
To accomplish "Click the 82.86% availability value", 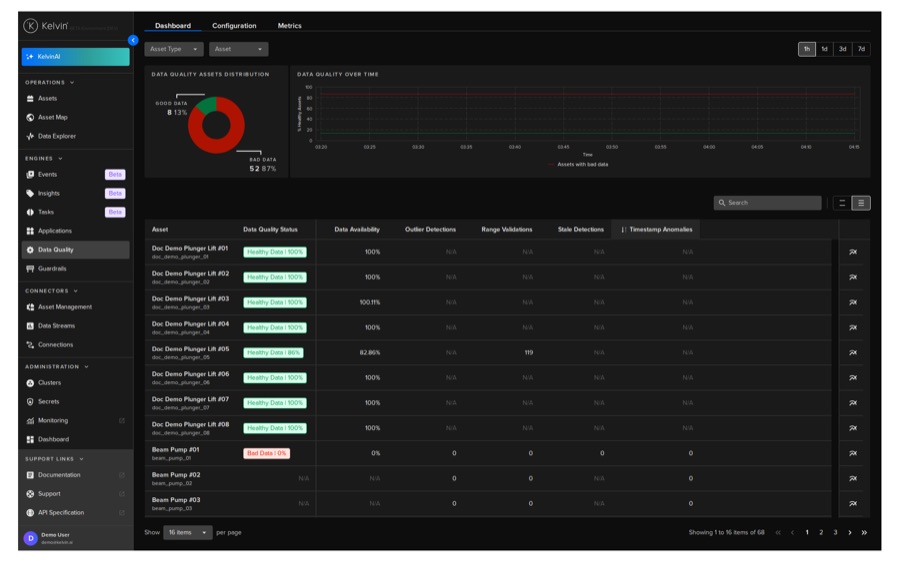I will [370, 353].
